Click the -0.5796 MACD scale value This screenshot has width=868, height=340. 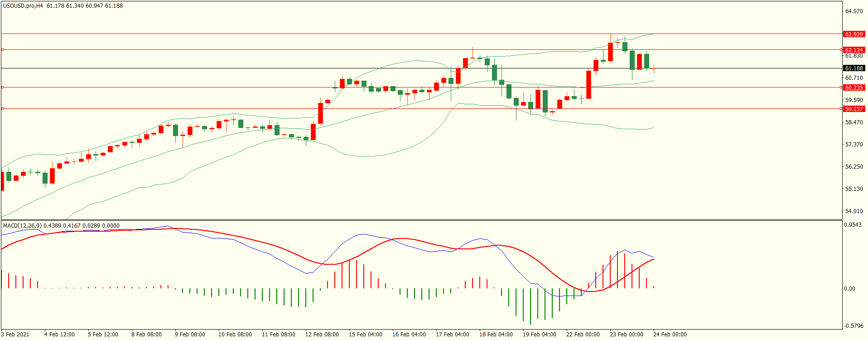[x=854, y=326]
